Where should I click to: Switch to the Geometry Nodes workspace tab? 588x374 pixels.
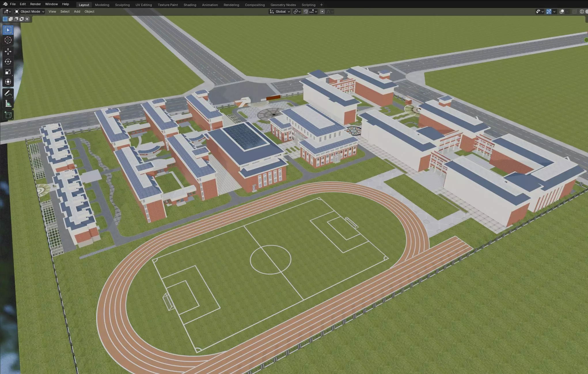point(283,5)
